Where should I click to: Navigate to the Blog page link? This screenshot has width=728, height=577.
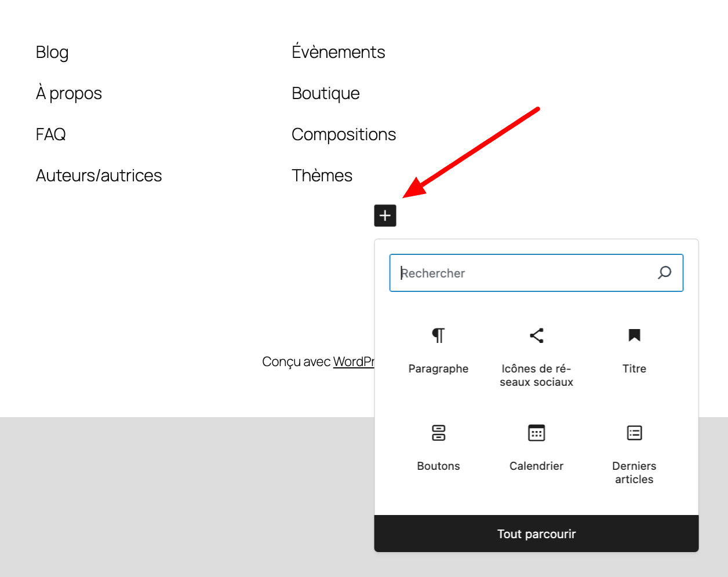click(x=52, y=52)
